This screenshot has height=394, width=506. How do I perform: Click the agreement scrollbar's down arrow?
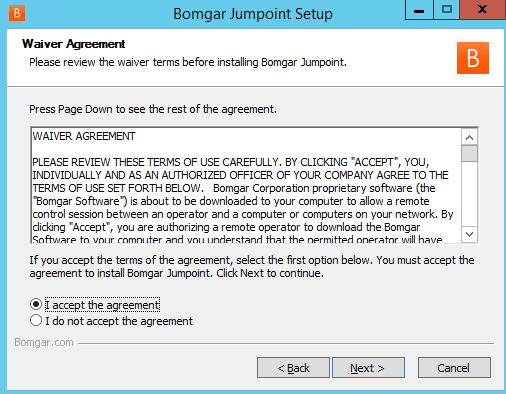469,234
